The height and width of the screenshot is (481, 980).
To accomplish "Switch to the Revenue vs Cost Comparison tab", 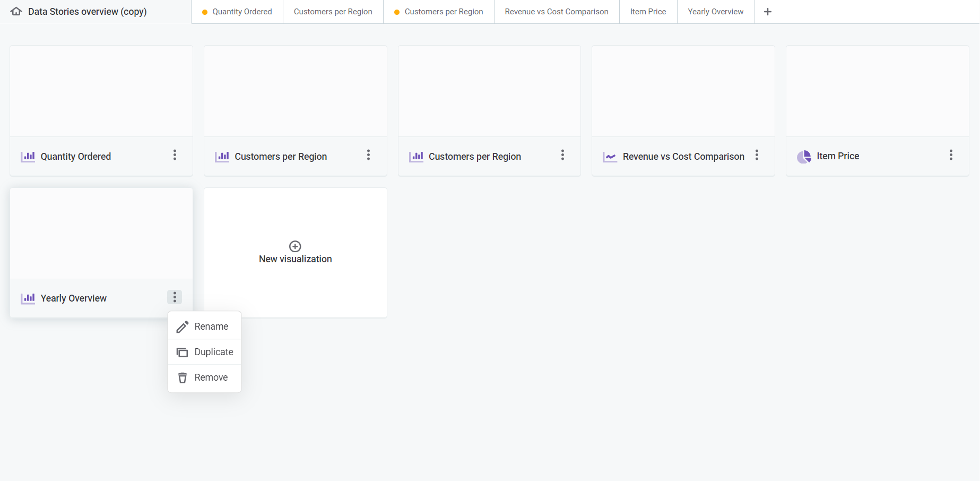I will 556,11.
